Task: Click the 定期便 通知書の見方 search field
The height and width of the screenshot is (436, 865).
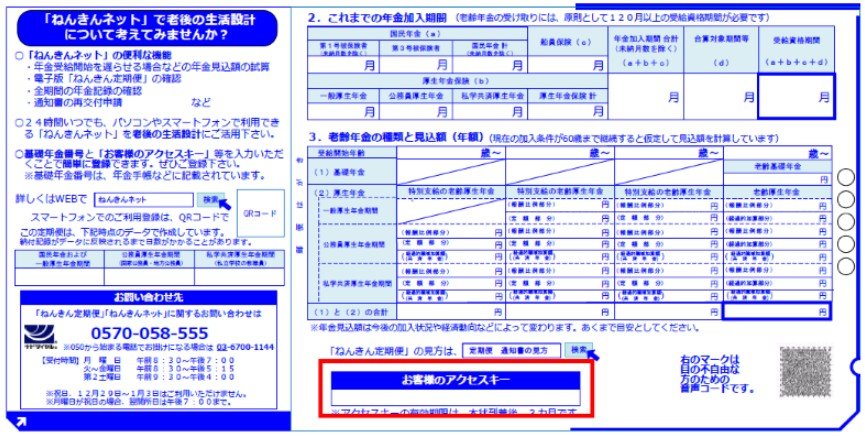Action: (x=511, y=350)
